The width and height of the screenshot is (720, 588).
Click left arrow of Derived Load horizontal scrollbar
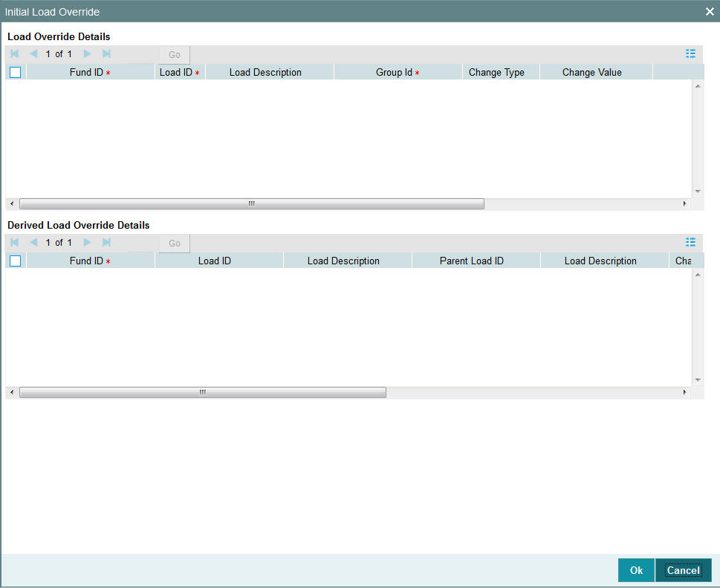pyautogui.click(x=12, y=392)
